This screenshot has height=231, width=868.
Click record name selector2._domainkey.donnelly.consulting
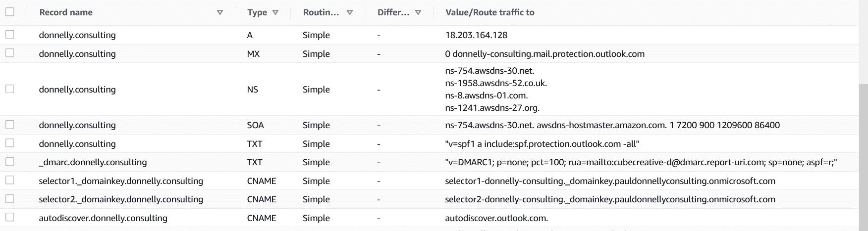pos(121,199)
